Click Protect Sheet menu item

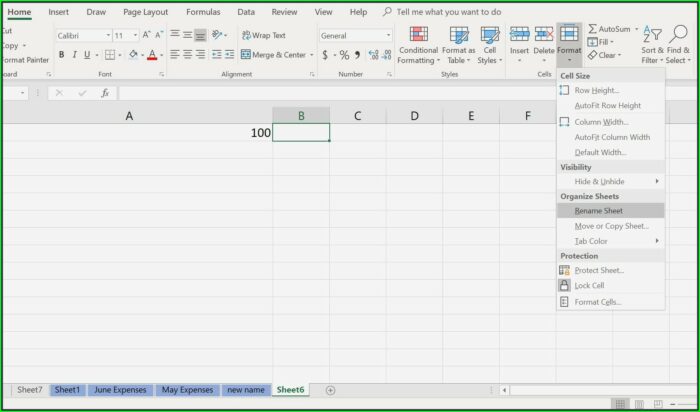tap(611, 270)
